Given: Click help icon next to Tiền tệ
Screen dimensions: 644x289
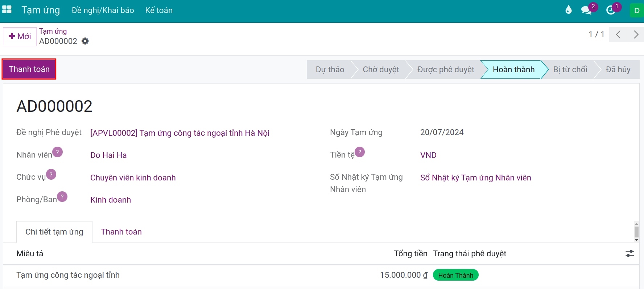Looking at the screenshot, I should click(360, 152).
